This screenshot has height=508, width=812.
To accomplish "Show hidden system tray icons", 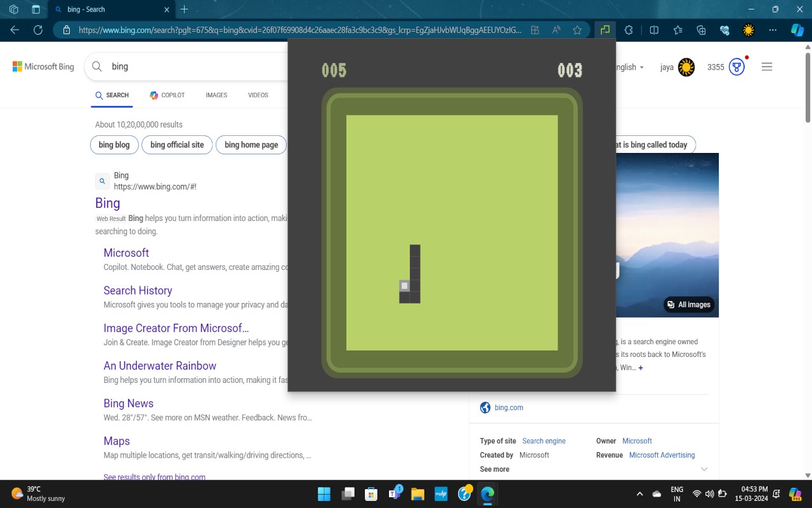I will 639,494.
